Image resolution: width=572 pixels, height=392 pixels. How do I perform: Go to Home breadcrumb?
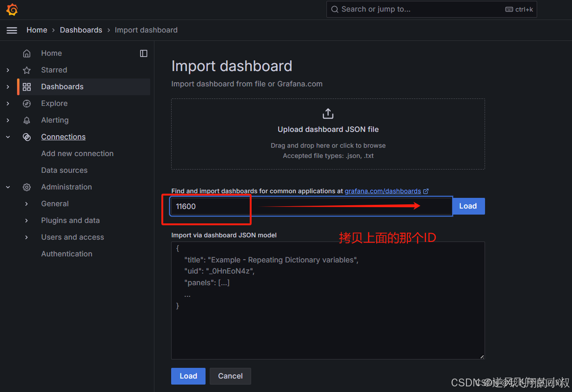(37, 30)
